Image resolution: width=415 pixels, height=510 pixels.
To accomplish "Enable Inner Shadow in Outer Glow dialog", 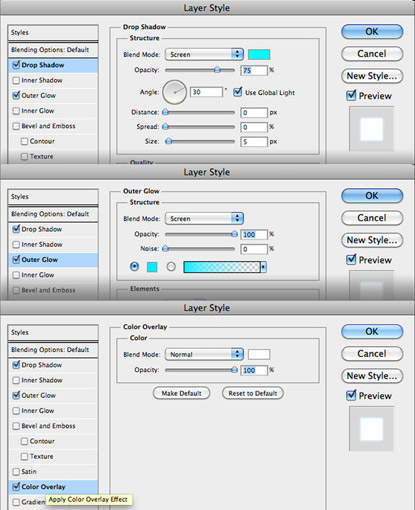I will (x=16, y=245).
